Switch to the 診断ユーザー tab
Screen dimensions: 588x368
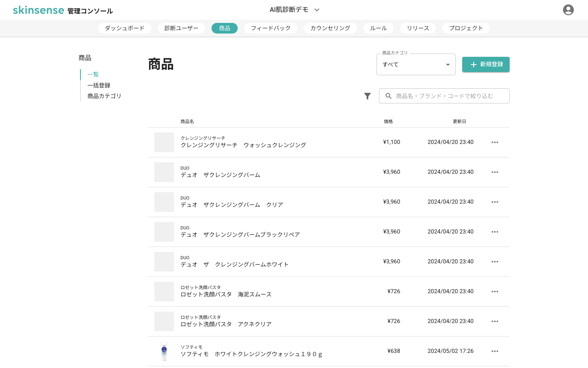point(181,28)
